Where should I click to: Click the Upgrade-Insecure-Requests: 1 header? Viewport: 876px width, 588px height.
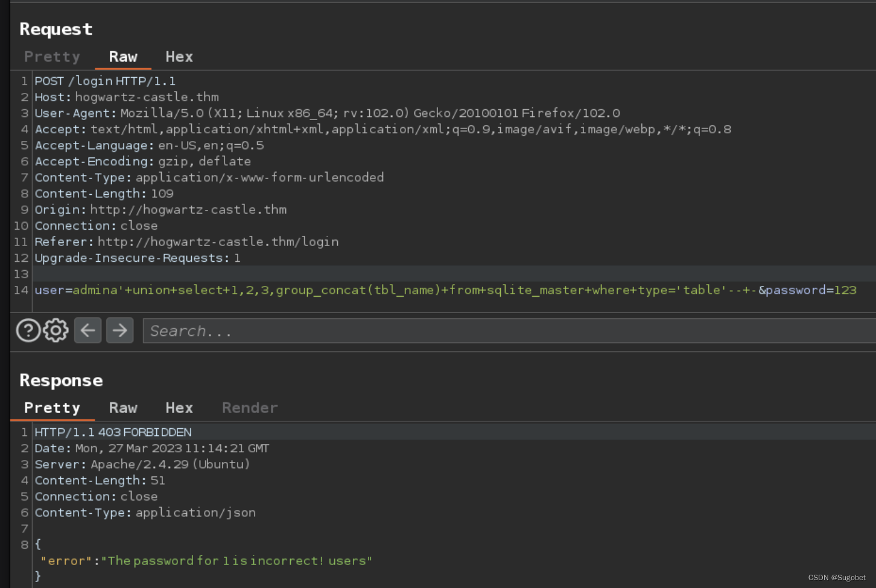[x=138, y=258]
